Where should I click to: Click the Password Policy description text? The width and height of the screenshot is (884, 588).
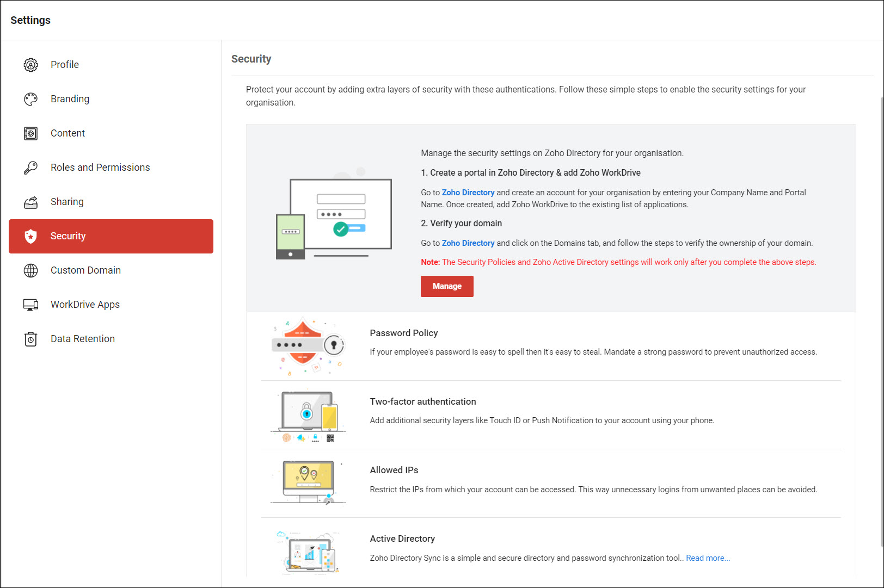coord(593,352)
